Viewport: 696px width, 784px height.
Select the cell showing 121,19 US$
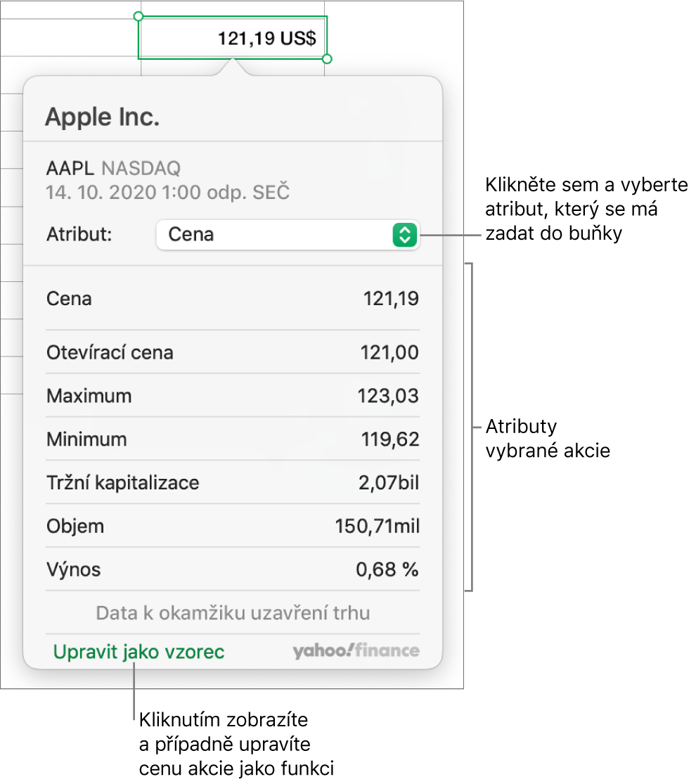(x=233, y=38)
